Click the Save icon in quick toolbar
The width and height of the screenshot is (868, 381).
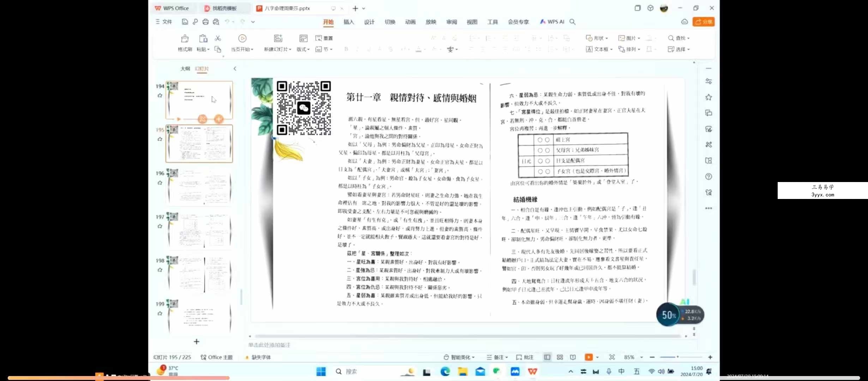click(185, 22)
